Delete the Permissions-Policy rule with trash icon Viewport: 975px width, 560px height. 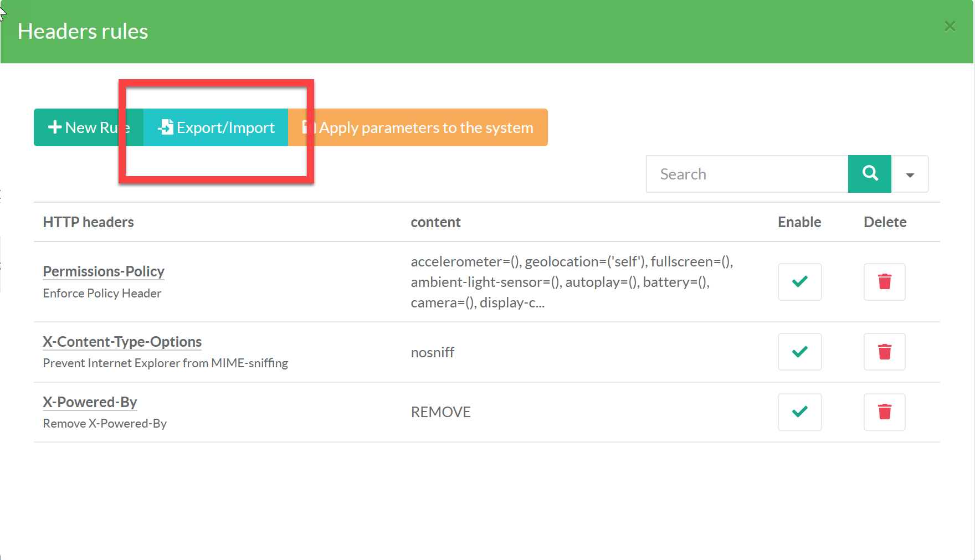pos(884,282)
